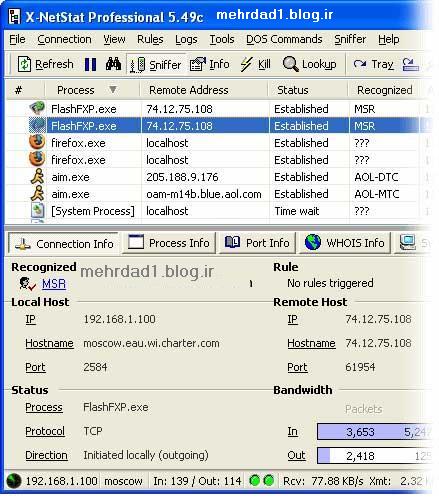Click the Local Host IP link

(x=30, y=319)
